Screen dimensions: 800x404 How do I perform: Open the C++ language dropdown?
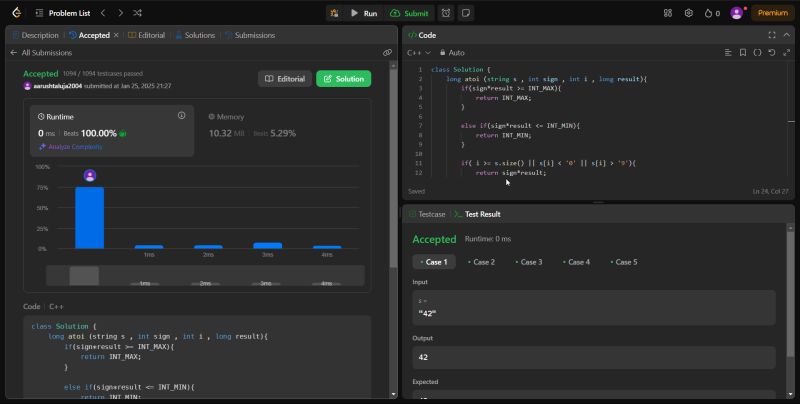click(419, 52)
